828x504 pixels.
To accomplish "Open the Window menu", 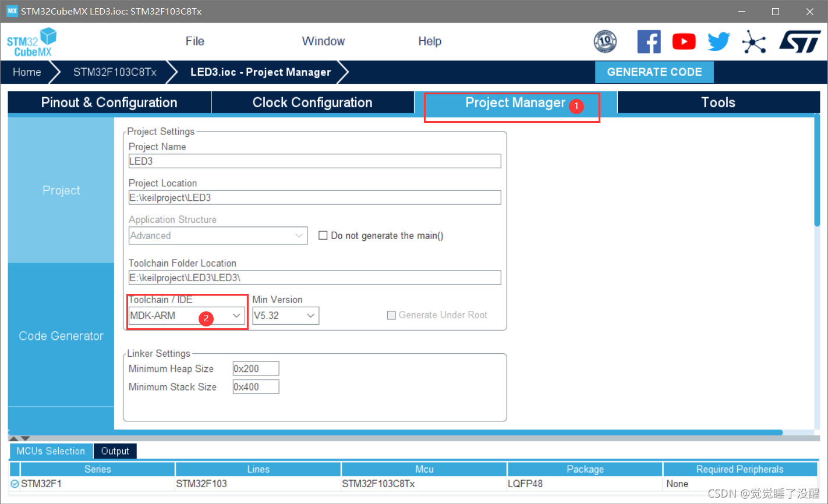I will 323,41.
